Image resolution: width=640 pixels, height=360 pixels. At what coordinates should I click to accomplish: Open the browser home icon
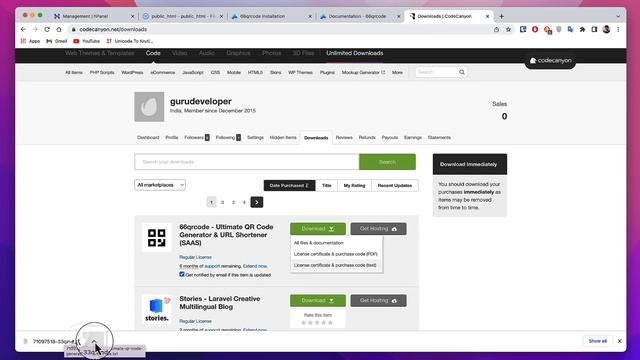[x=59, y=29]
